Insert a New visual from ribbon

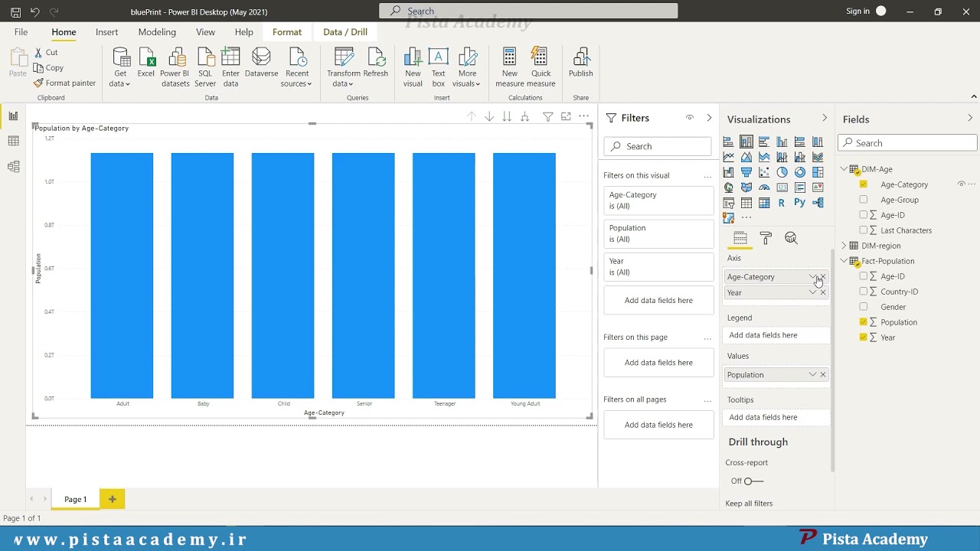[x=413, y=68]
